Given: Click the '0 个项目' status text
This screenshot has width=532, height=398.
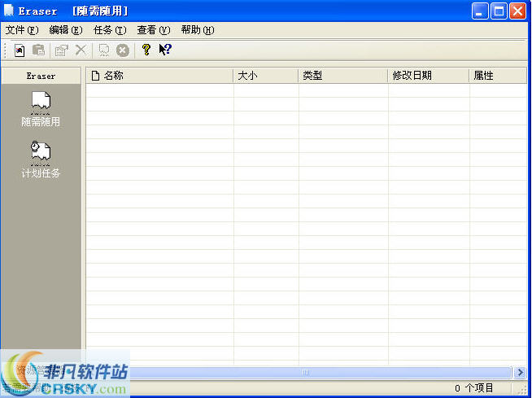Looking at the screenshot, I should [x=474, y=387].
